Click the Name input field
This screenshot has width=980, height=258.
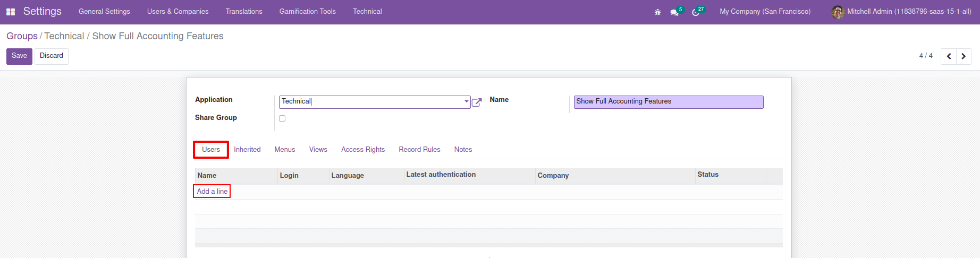tap(668, 102)
